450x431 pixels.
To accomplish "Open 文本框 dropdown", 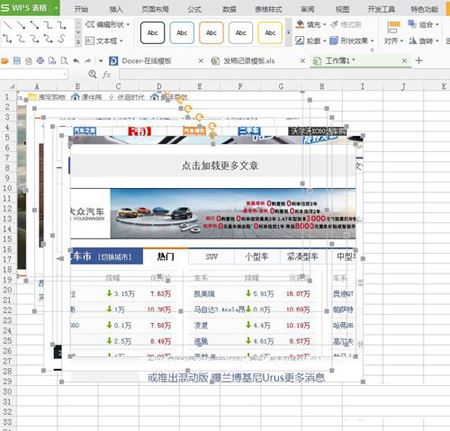I will [x=104, y=41].
